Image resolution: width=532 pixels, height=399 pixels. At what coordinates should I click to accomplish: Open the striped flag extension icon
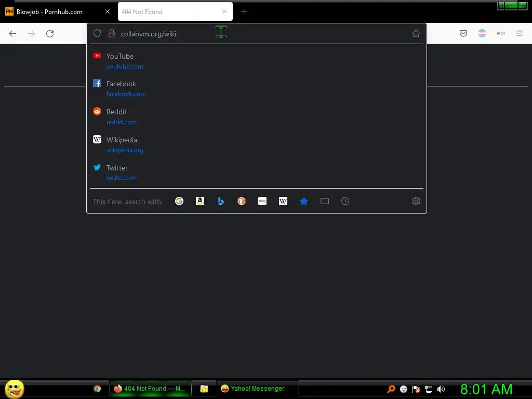(x=482, y=33)
